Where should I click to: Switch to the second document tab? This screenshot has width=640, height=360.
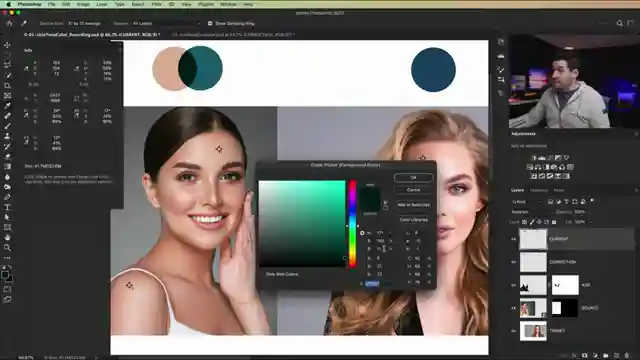tap(233, 35)
